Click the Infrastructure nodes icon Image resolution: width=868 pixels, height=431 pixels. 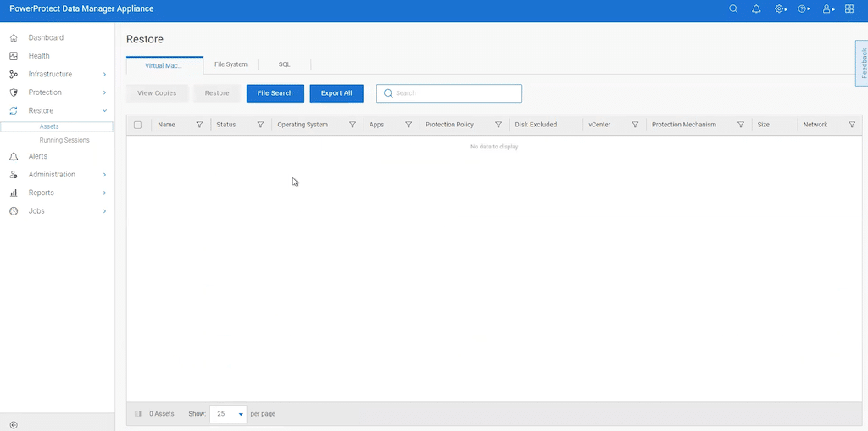coord(14,74)
